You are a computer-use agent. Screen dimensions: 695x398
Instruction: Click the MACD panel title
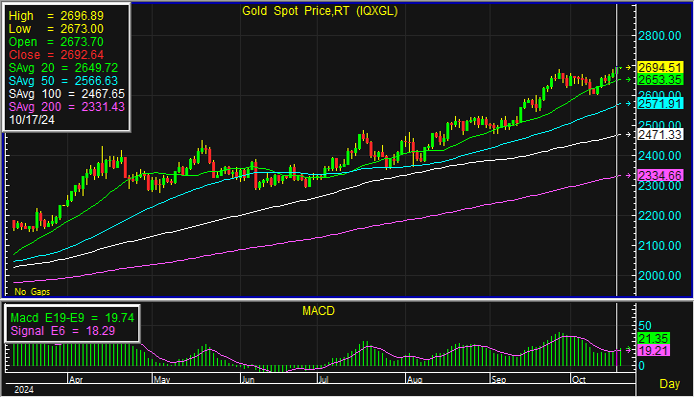(318, 311)
